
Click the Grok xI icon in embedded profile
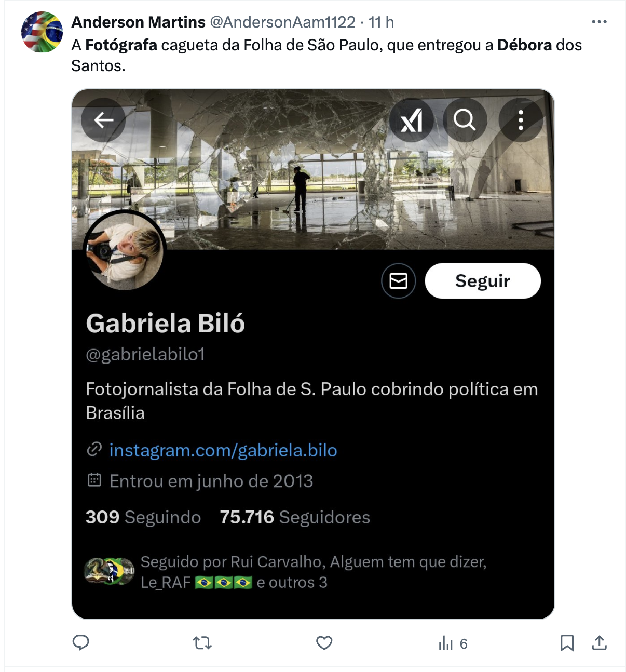tap(412, 120)
